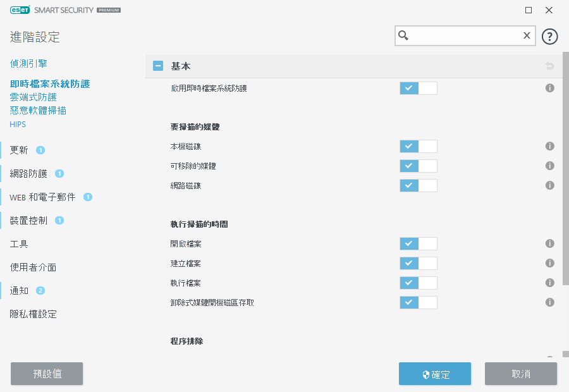This screenshot has width=569, height=392.
Task: Click info icon for 網路磁碟
Action: (549, 185)
